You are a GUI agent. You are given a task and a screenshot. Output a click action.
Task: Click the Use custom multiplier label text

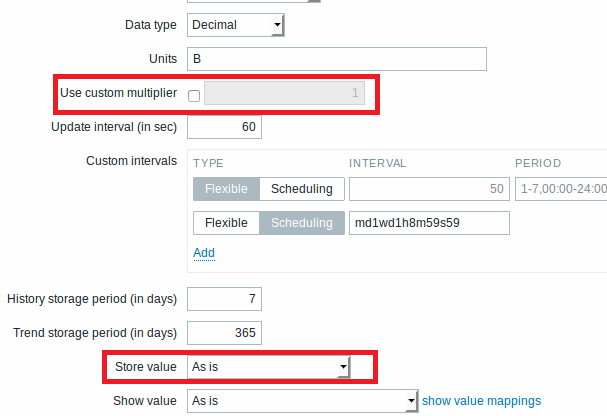119,94
